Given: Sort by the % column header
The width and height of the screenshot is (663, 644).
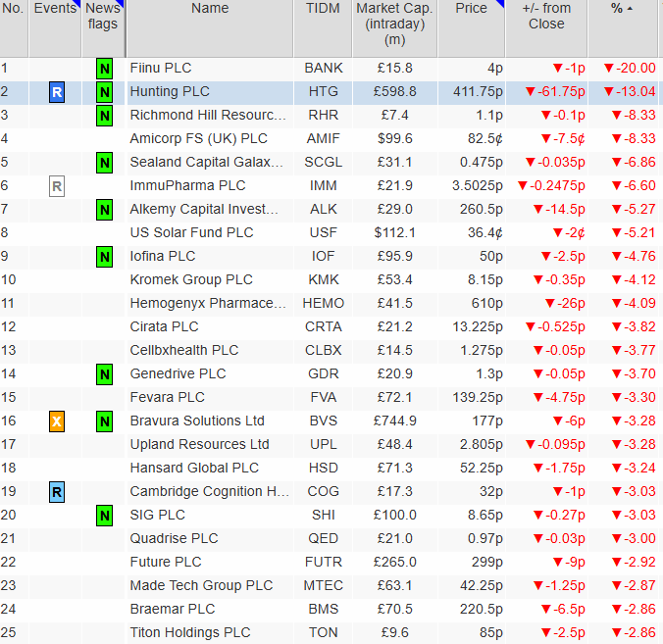Looking at the screenshot, I should tap(625, 27).
